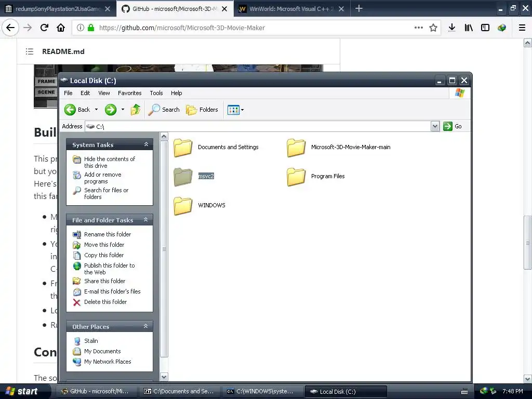532x399 pixels.
Task: Open My Documents under Other Places
Action: [x=102, y=351]
